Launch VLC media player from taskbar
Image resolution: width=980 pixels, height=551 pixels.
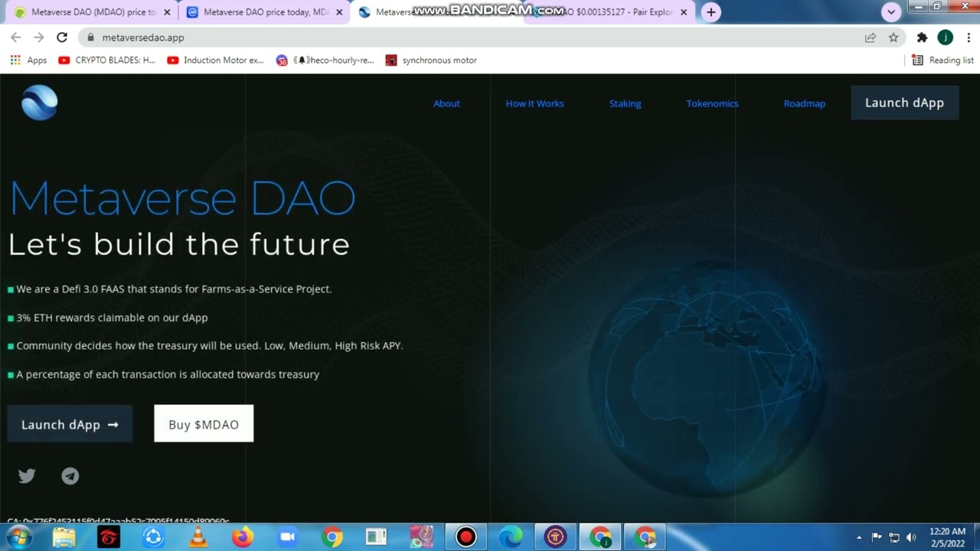[198, 537]
